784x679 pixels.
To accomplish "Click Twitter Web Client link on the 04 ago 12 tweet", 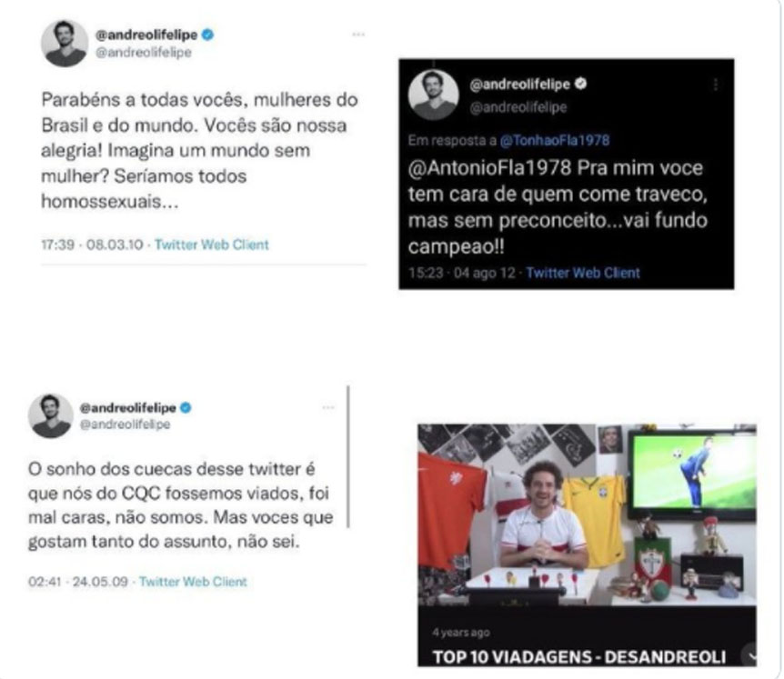I will click(x=583, y=273).
